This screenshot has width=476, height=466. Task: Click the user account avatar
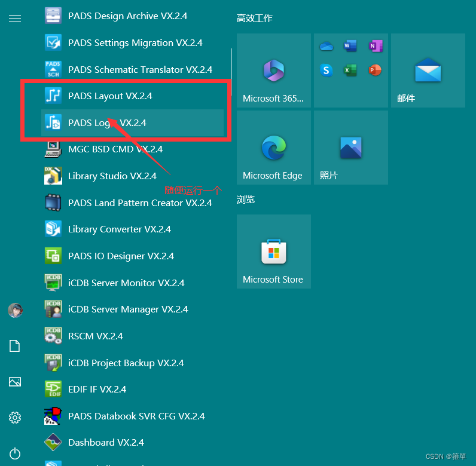coord(15,310)
